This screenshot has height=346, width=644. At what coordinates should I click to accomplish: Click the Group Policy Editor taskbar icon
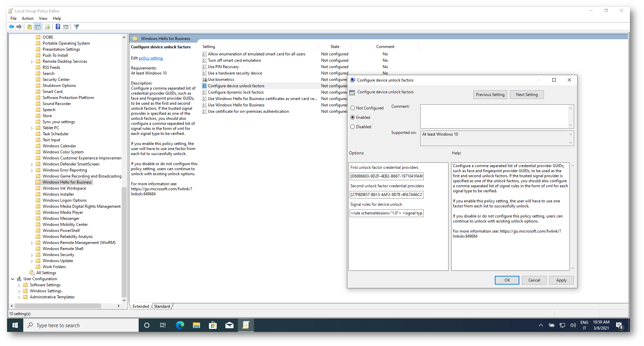pos(246,325)
